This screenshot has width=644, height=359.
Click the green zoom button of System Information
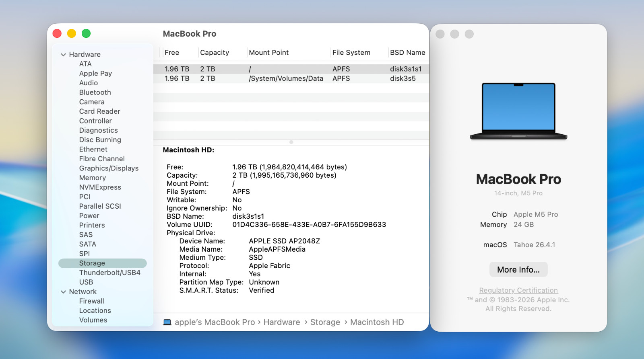point(86,33)
